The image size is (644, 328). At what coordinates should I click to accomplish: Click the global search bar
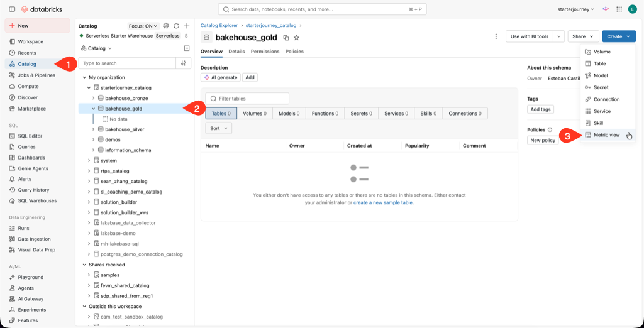click(322, 9)
